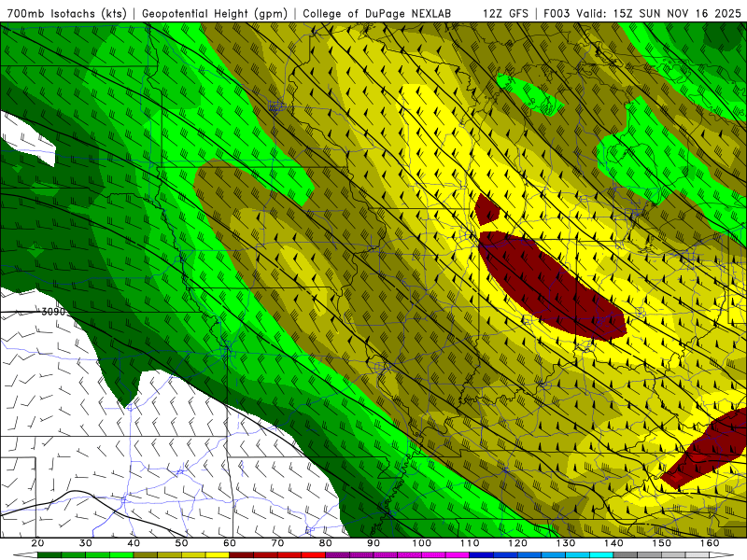Click the "80" color bar value
The image size is (747, 560).
pos(326,543)
